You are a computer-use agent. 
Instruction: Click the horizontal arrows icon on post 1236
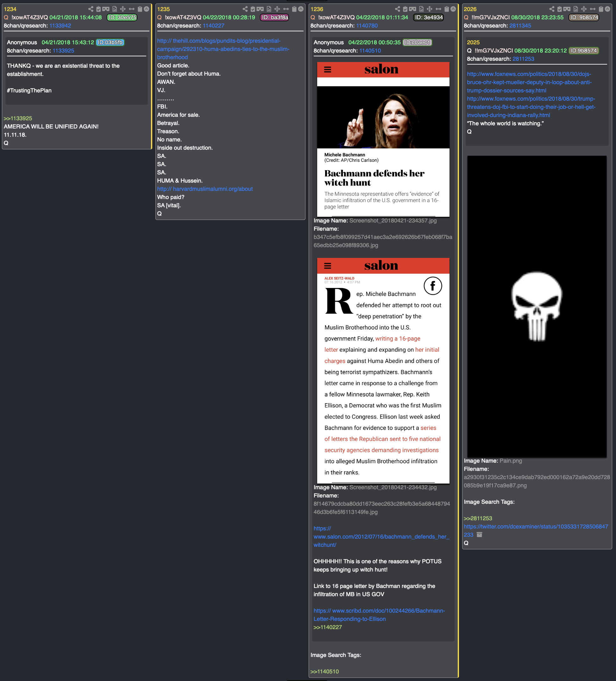(x=438, y=9)
